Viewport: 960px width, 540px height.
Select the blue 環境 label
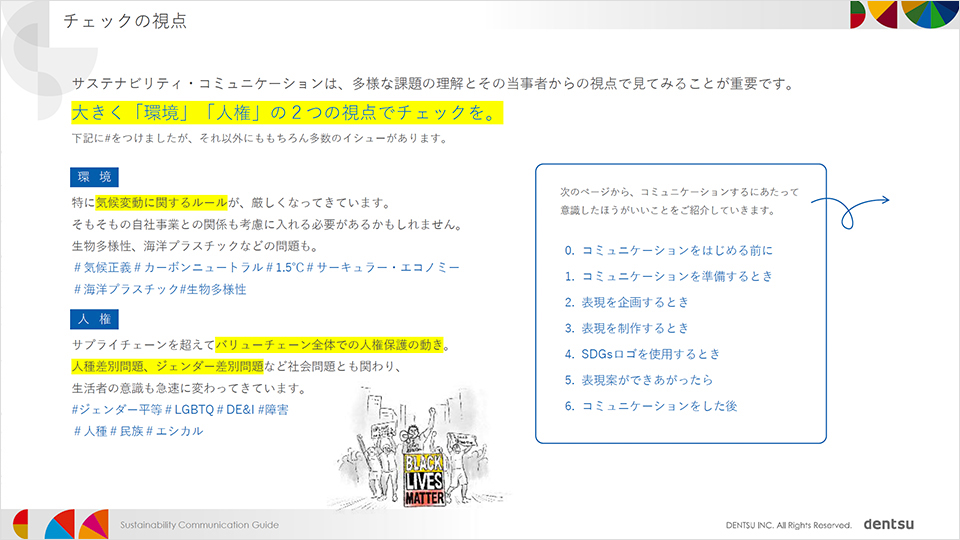pos(95,178)
